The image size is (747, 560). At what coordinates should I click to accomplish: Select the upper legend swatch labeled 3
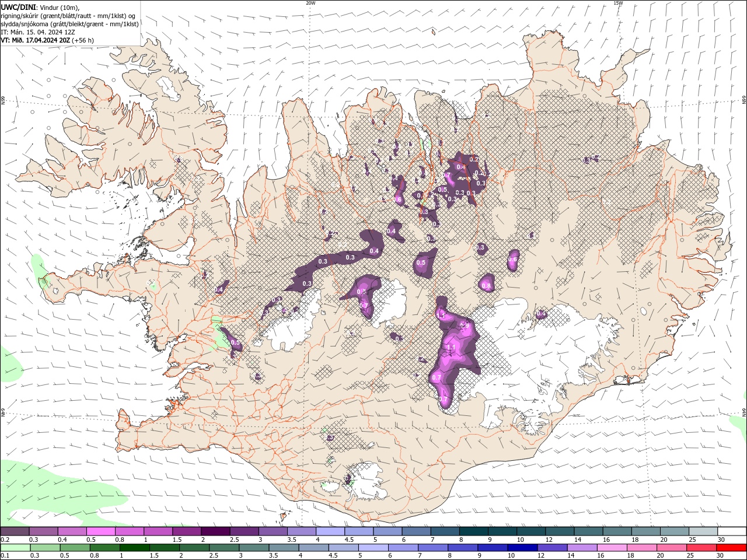click(x=273, y=531)
